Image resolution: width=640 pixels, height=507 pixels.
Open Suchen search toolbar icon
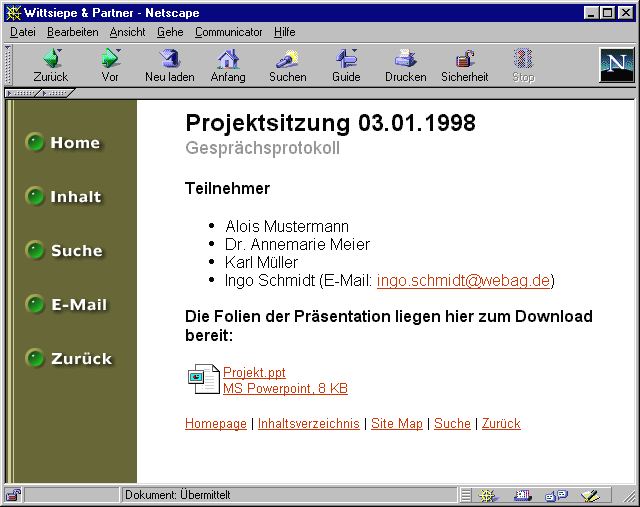point(287,58)
